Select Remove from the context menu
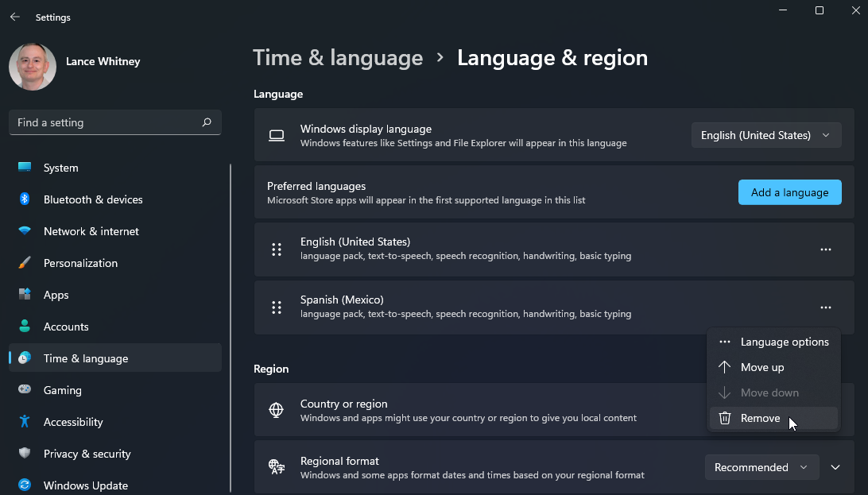This screenshot has width=868, height=495. [x=760, y=418]
